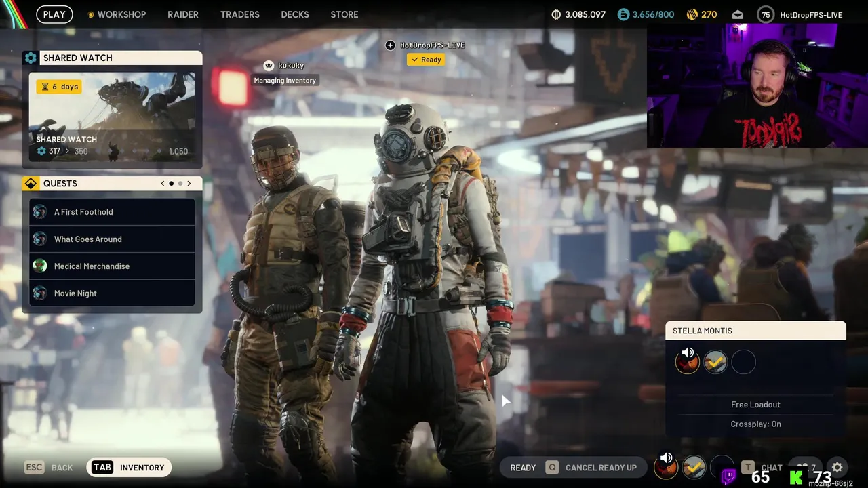Click the Shared Watch gear header icon
The width and height of the screenshot is (868, 488).
pyautogui.click(x=31, y=58)
